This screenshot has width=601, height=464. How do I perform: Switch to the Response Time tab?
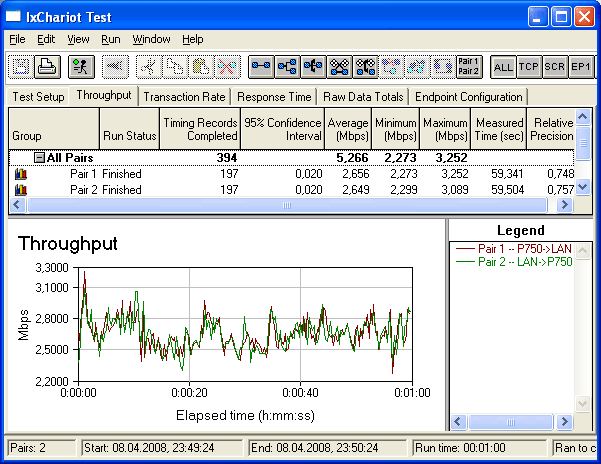click(x=273, y=97)
